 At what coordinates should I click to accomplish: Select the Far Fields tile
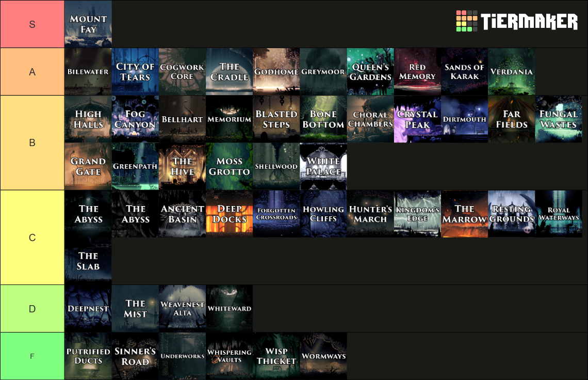tap(512, 119)
